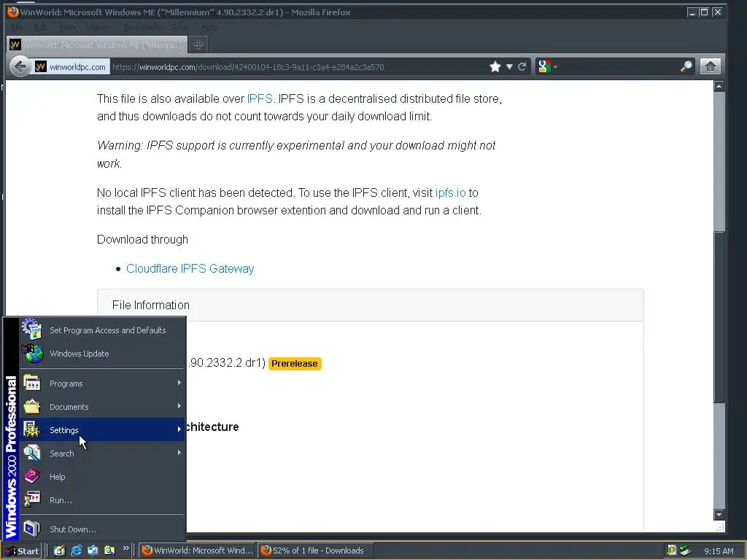Image resolution: width=747 pixels, height=560 pixels.
Task: Open the History menu in Firefox
Action: tap(98, 27)
